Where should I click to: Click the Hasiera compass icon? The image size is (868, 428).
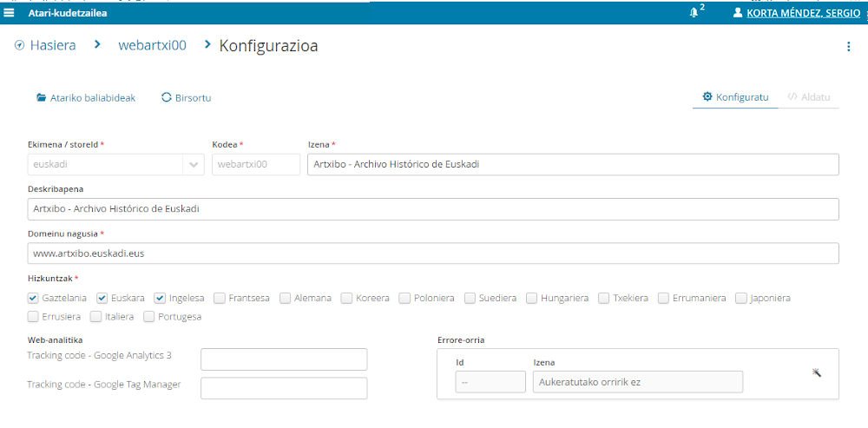pos(19,46)
